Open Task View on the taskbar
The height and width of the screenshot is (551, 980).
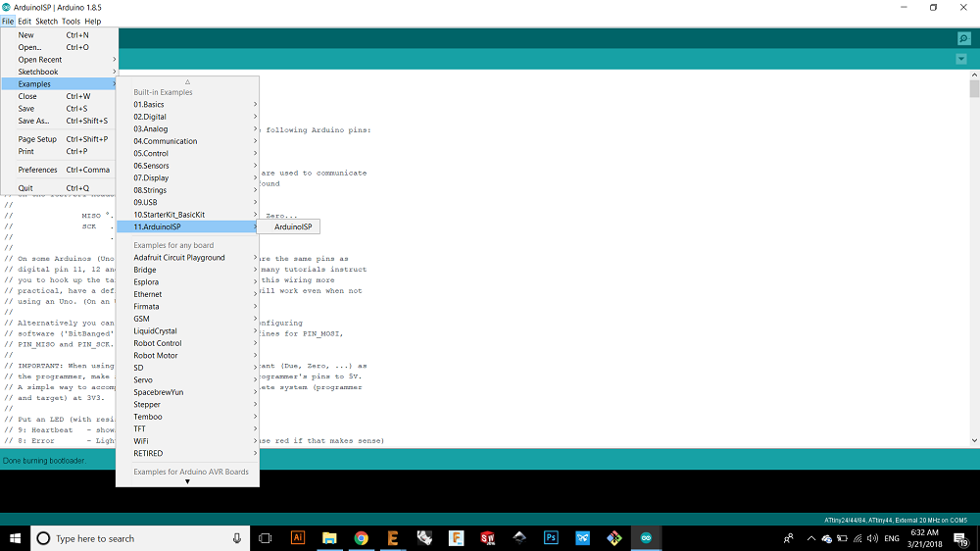[x=265, y=538]
